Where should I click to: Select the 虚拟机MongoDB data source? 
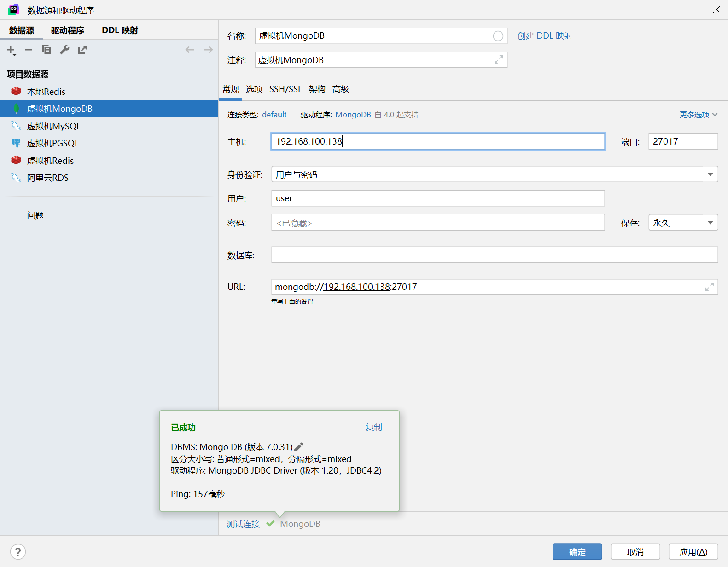coord(109,109)
